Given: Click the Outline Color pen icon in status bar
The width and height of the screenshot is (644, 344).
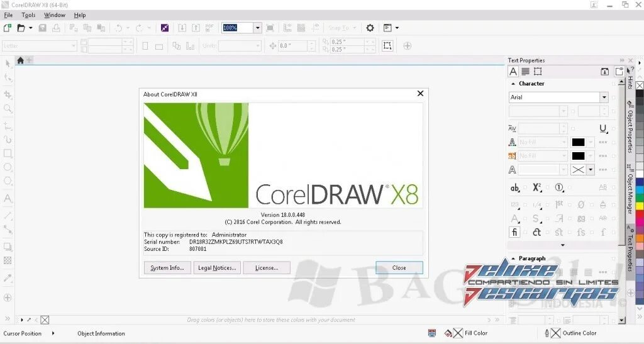Looking at the screenshot, I should (547, 333).
